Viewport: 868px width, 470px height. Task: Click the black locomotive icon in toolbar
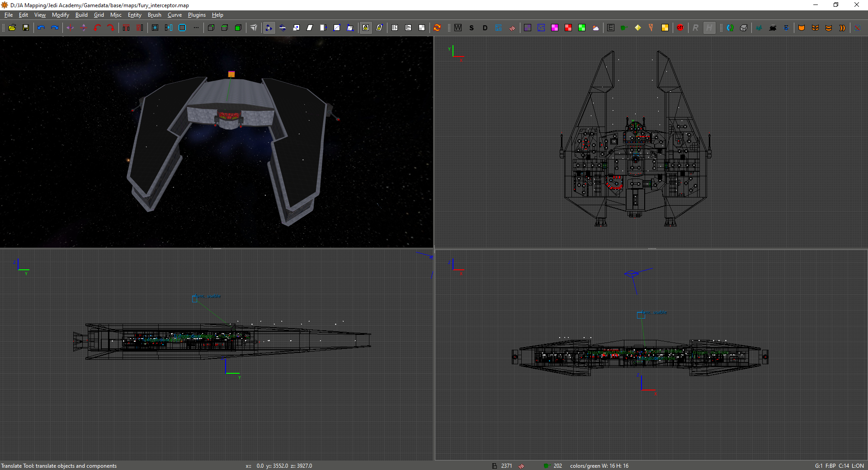[773, 28]
